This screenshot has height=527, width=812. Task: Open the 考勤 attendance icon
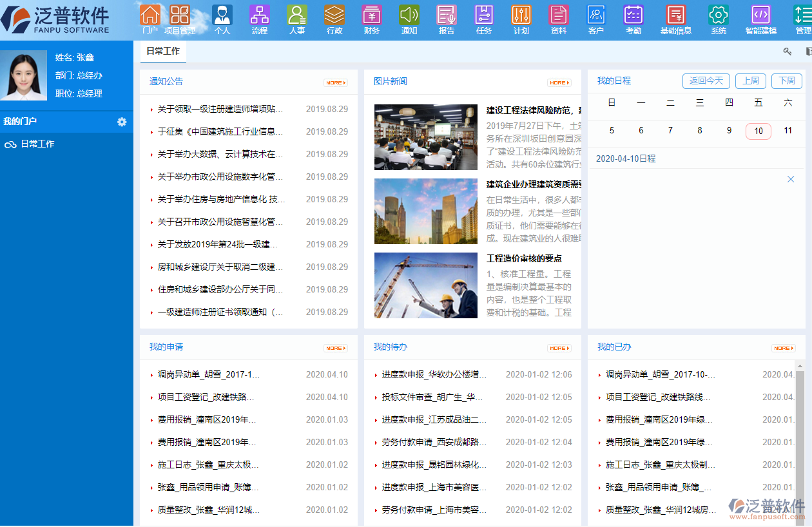point(633,15)
